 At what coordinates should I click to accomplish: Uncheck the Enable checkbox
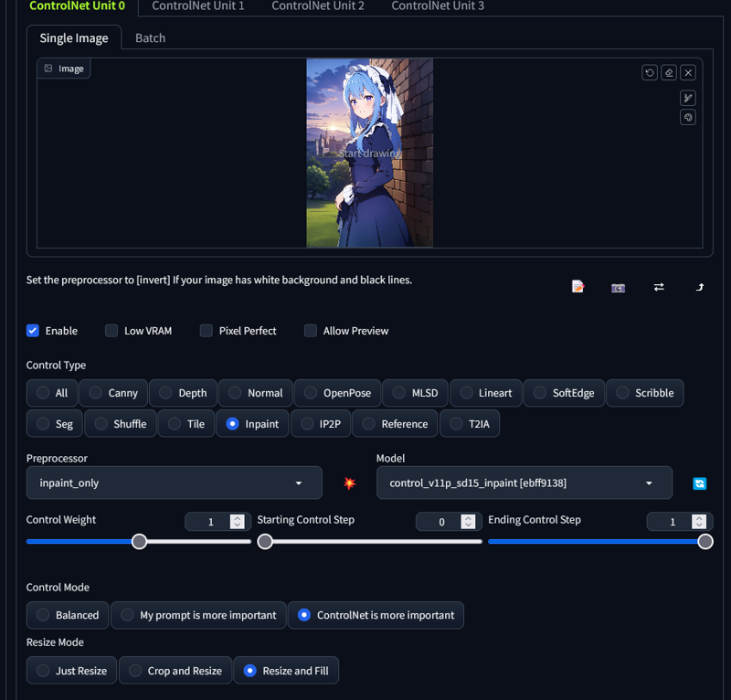[33, 331]
